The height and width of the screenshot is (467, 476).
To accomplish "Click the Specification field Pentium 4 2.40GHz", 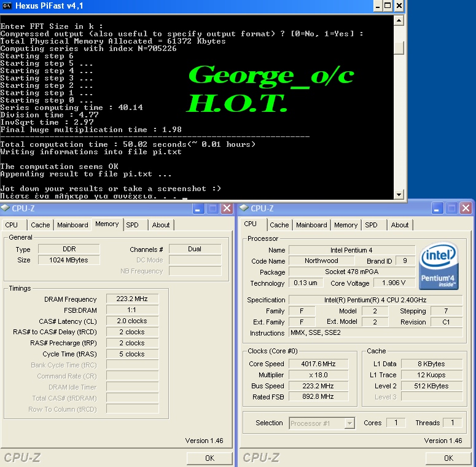I will pos(375,300).
